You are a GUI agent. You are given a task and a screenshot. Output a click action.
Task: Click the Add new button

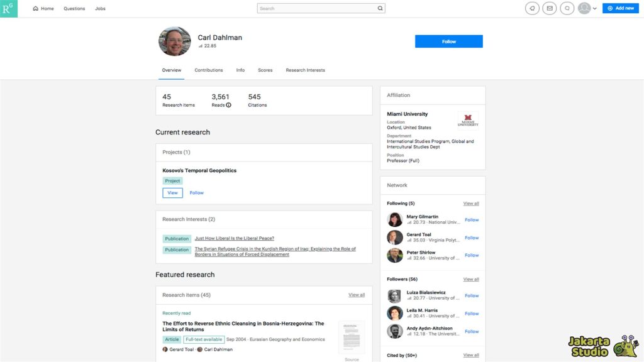[x=621, y=8]
